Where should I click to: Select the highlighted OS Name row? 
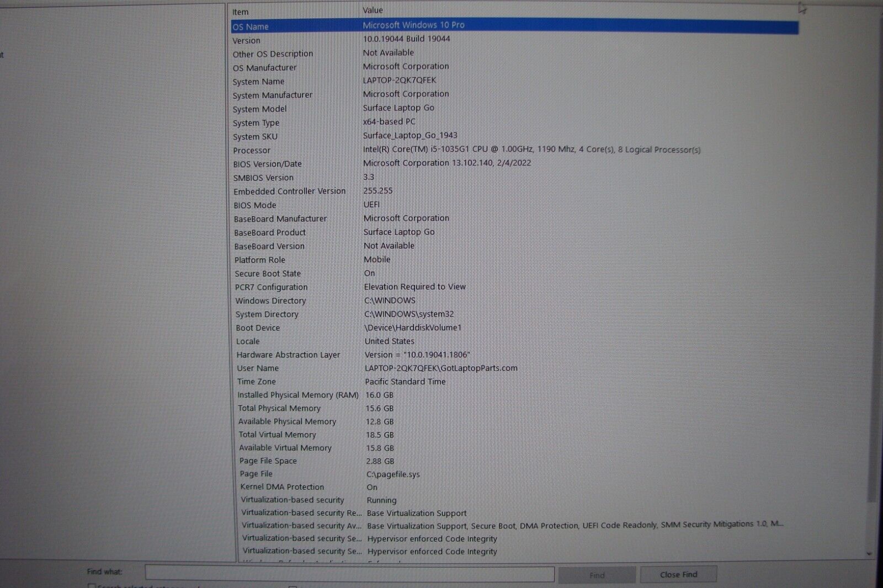click(x=514, y=26)
